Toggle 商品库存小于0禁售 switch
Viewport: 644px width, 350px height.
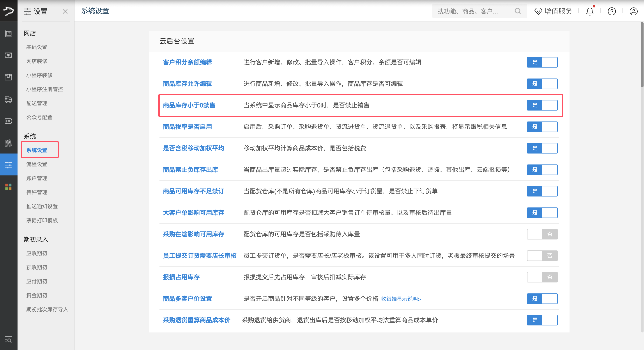click(542, 105)
